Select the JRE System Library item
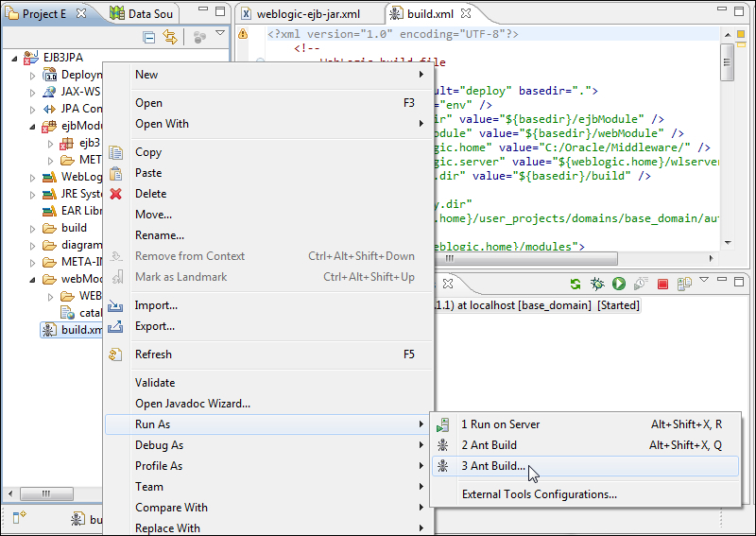The height and width of the screenshot is (536, 756). (73, 194)
